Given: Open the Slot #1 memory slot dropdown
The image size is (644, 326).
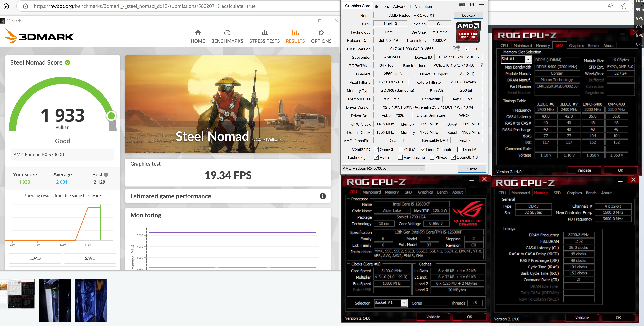Looking at the screenshot, I should tap(516, 59).
